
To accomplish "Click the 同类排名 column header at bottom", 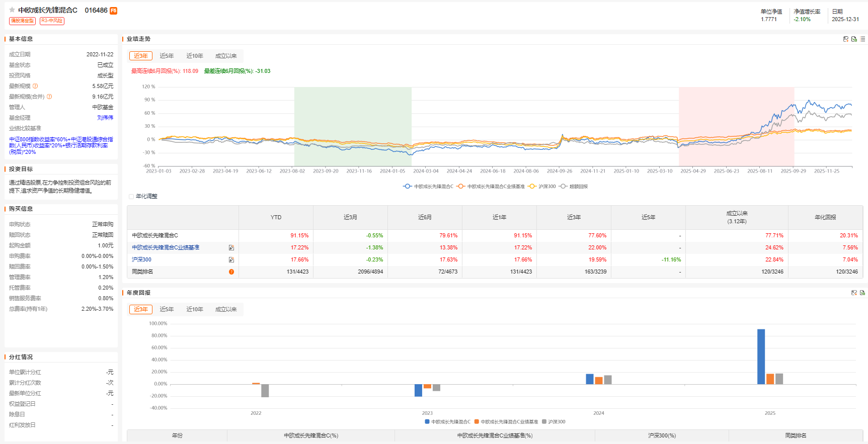I will click(796, 435).
